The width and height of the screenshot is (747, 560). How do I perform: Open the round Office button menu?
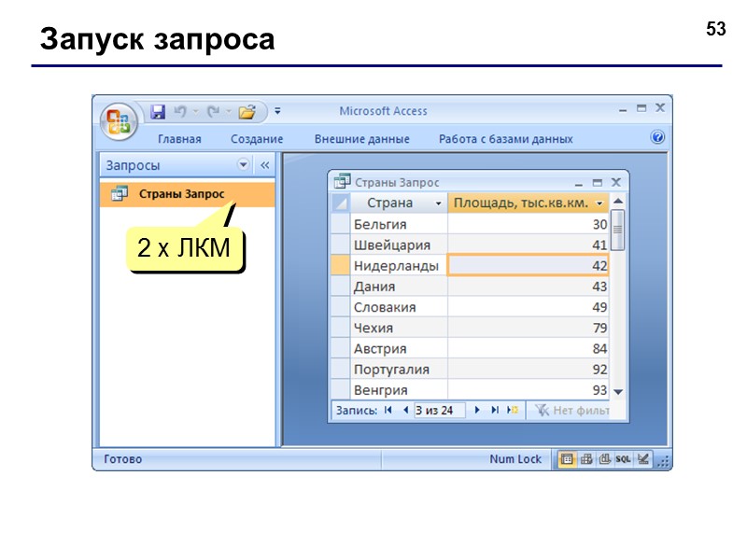pyautogui.click(x=119, y=121)
